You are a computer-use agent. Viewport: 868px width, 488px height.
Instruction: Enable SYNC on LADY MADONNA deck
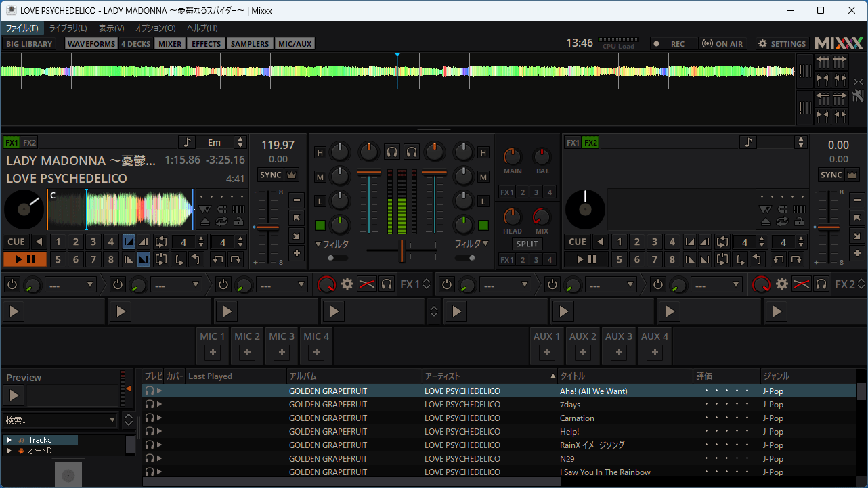(x=271, y=175)
